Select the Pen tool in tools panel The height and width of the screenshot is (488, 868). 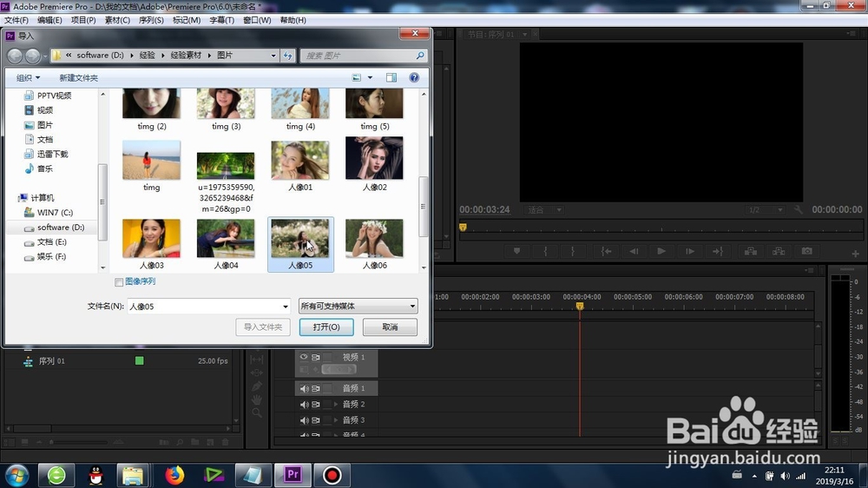point(257,386)
